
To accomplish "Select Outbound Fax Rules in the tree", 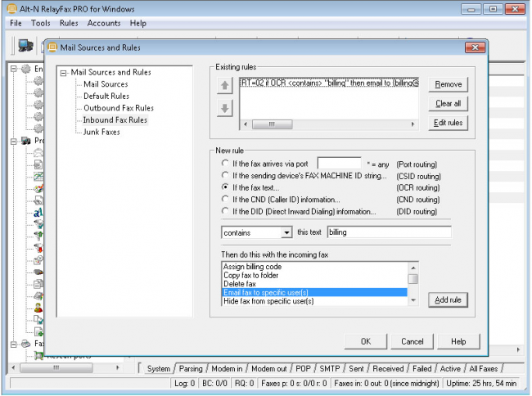I will click(119, 108).
